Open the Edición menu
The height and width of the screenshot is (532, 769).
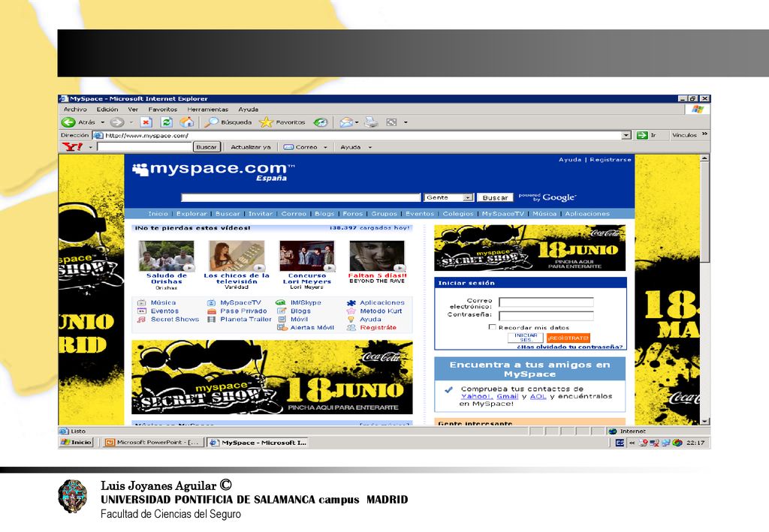[107, 110]
